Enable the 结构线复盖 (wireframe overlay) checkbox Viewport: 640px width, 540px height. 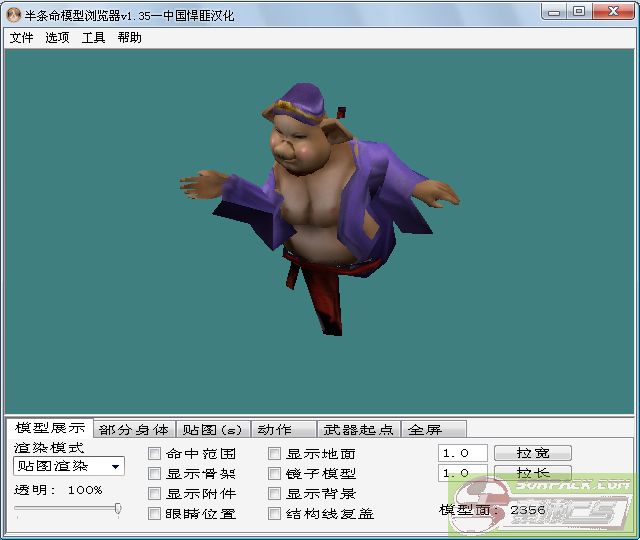coord(275,514)
